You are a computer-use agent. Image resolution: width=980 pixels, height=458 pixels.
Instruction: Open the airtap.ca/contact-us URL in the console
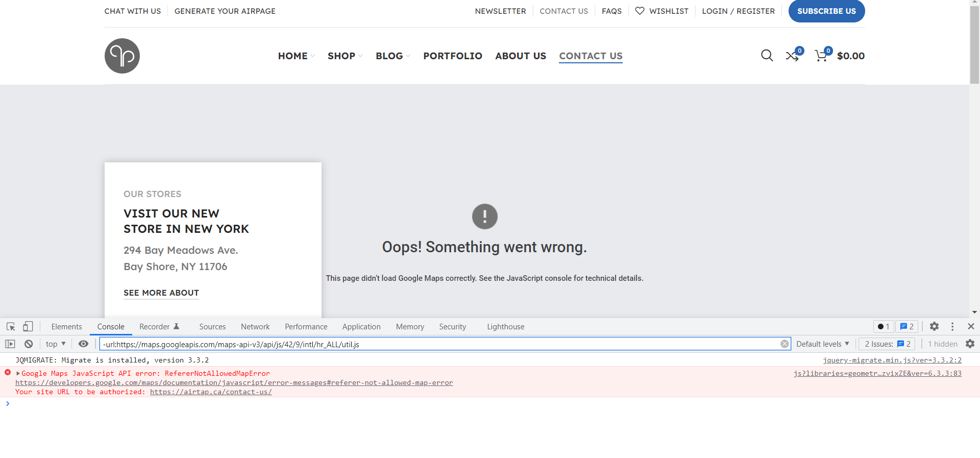(211, 392)
